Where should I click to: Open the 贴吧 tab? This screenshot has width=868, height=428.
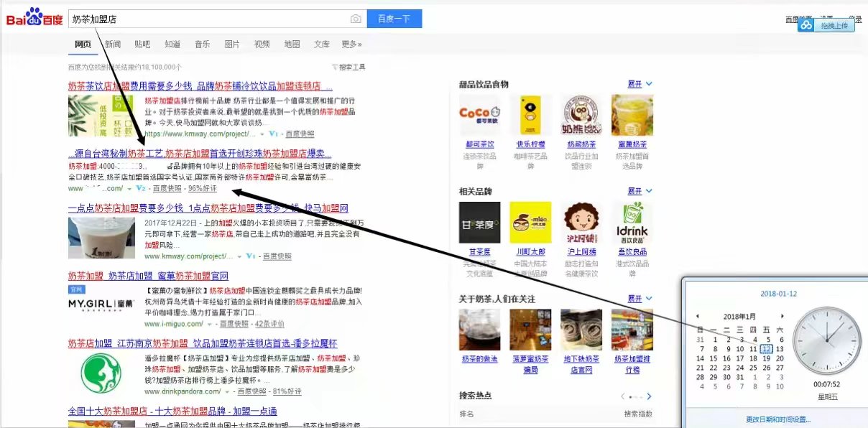point(142,45)
